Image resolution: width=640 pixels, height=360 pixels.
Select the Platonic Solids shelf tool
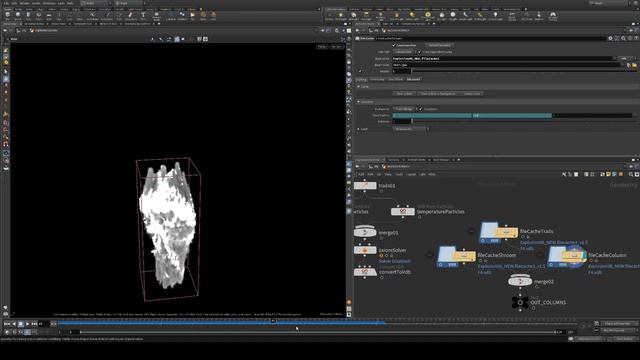(x=156, y=16)
